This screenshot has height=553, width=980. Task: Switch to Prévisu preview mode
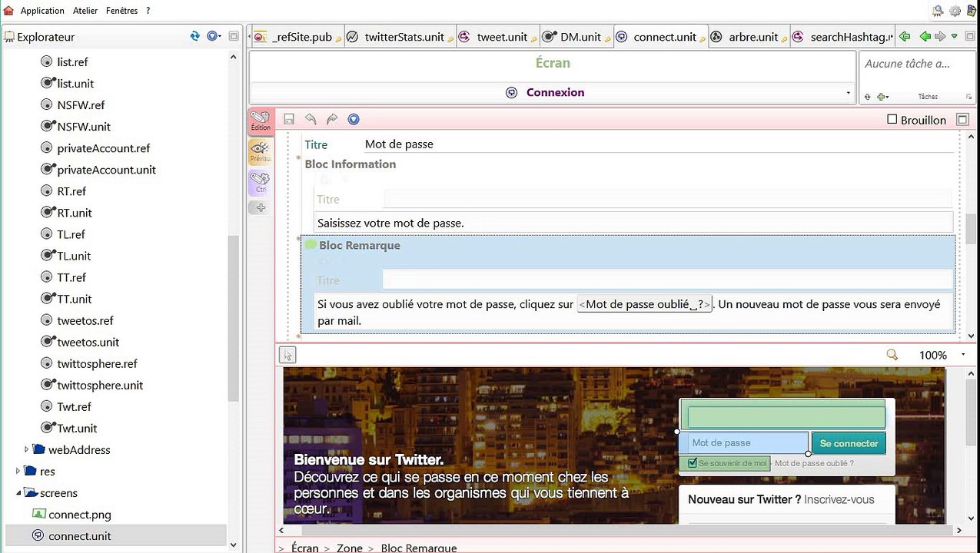coord(261,151)
